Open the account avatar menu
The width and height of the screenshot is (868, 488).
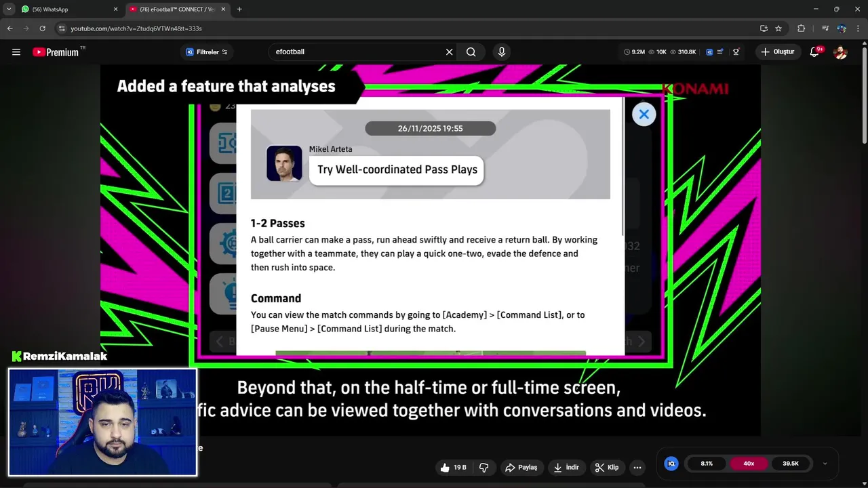[840, 52]
